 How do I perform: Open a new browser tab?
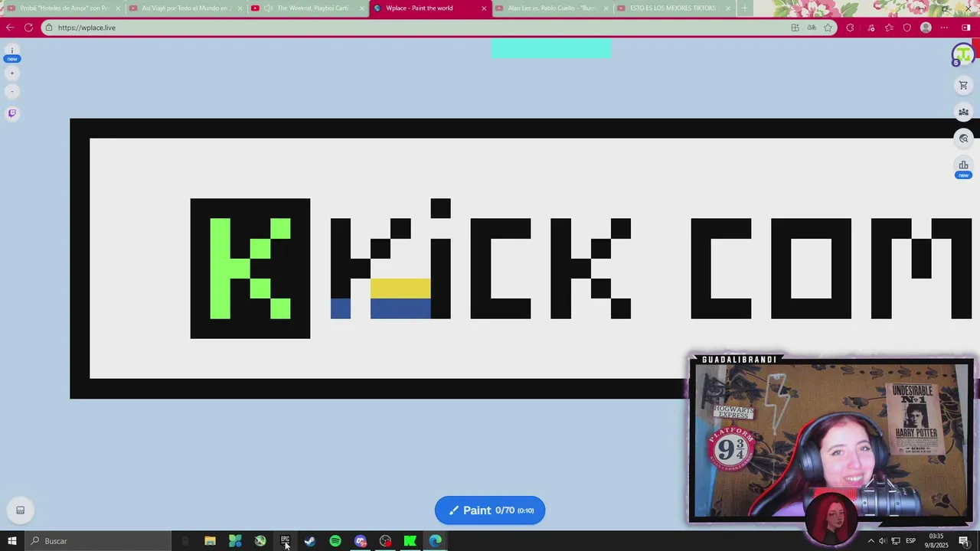[x=745, y=8]
